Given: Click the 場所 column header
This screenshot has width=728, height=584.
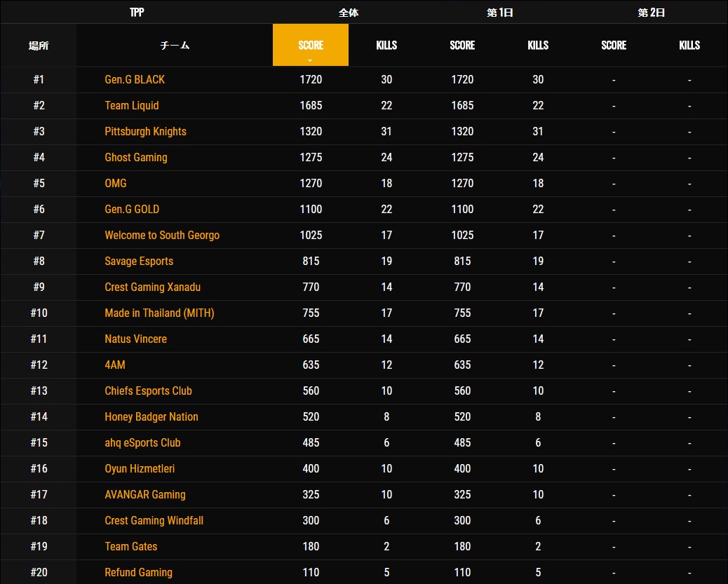Looking at the screenshot, I should (39, 45).
